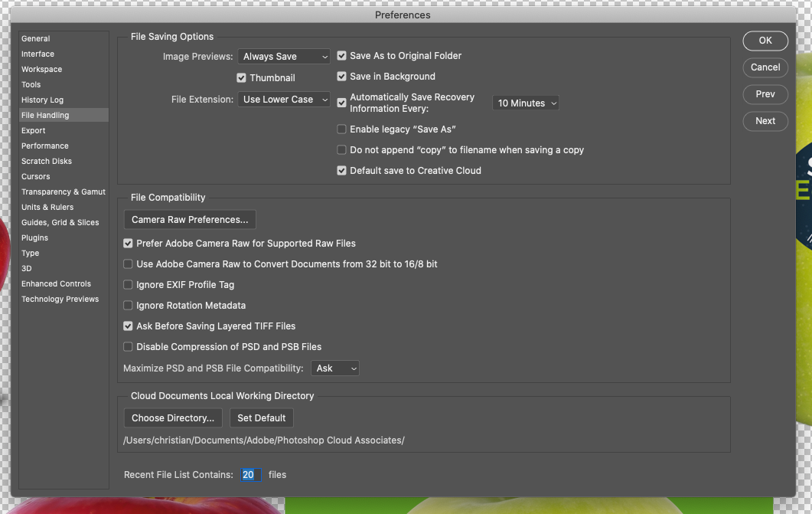The width and height of the screenshot is (812, 514).
Task: Uncheck the "Thumbnail" checkbox
Action: (242, 77)
